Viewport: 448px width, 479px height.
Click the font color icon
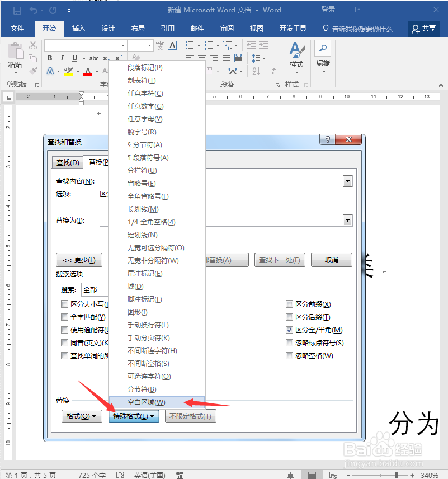pyautogui.click(x=88, y=72)
